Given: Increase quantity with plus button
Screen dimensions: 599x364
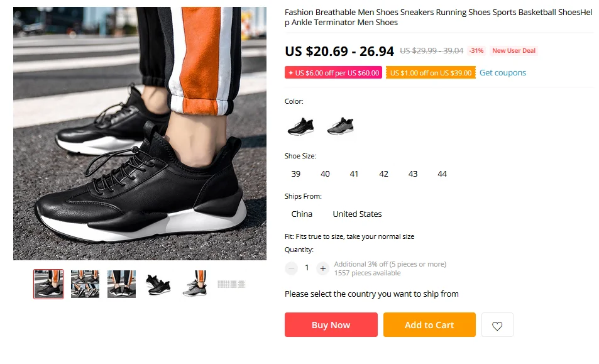Looking at the screenshot, I should (323, 268).
